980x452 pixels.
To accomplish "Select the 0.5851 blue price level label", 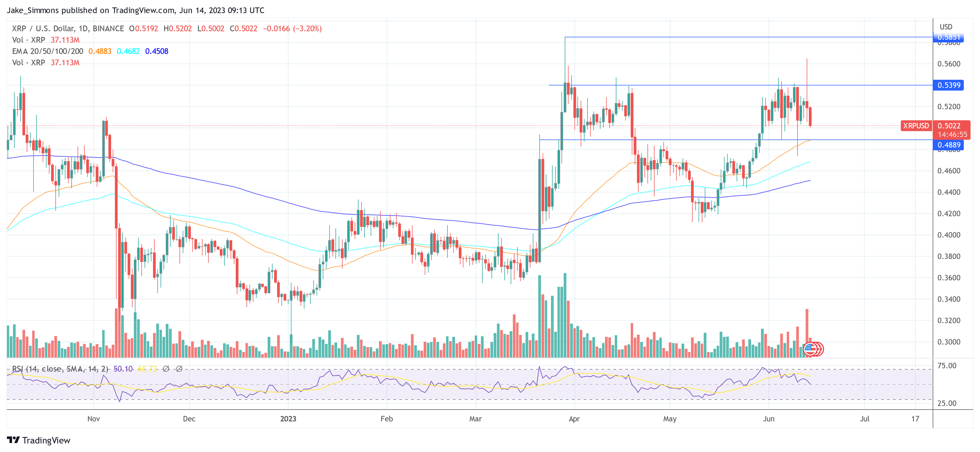I will (x=948, y=37).
